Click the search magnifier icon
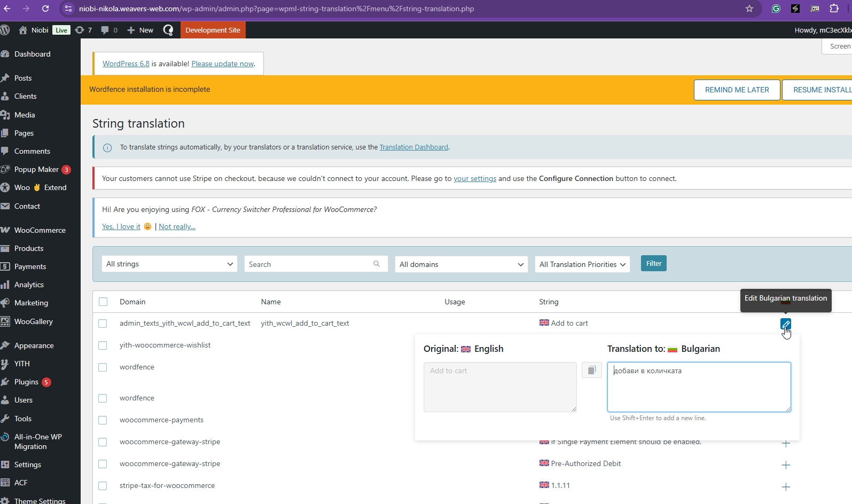 [x=377, y=264]
